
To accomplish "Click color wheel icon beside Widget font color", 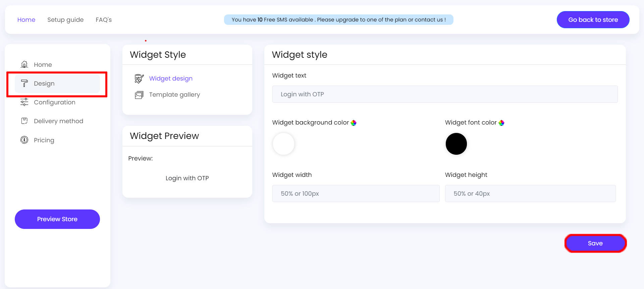I will click(501, 123).
